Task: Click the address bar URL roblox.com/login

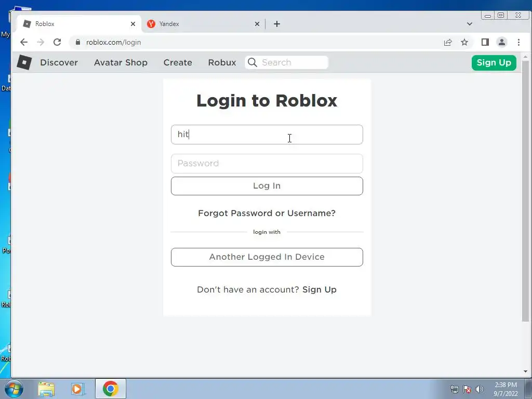Action: [113, 42]
